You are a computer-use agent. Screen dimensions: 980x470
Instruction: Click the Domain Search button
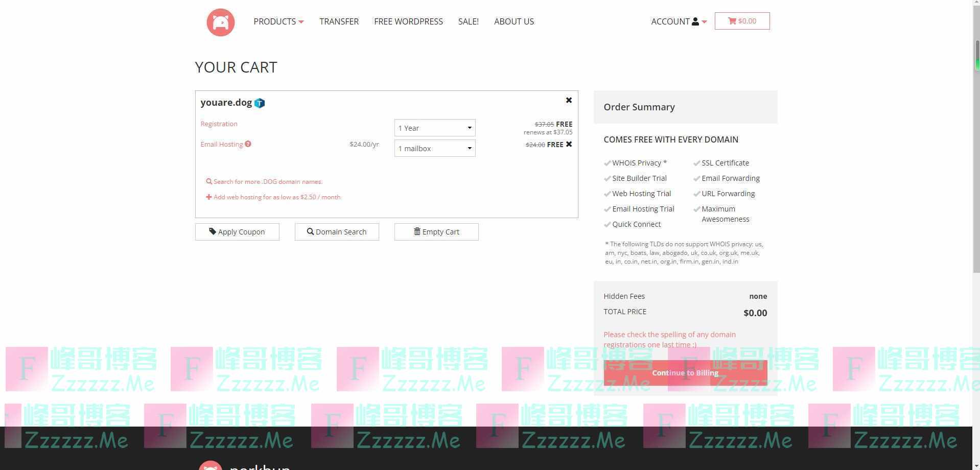pos(337,231)
